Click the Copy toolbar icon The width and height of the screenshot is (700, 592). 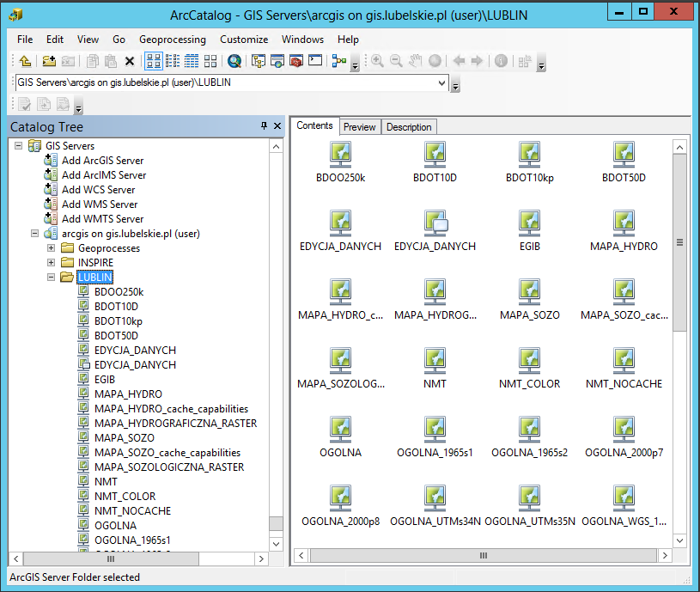[93, 61]
